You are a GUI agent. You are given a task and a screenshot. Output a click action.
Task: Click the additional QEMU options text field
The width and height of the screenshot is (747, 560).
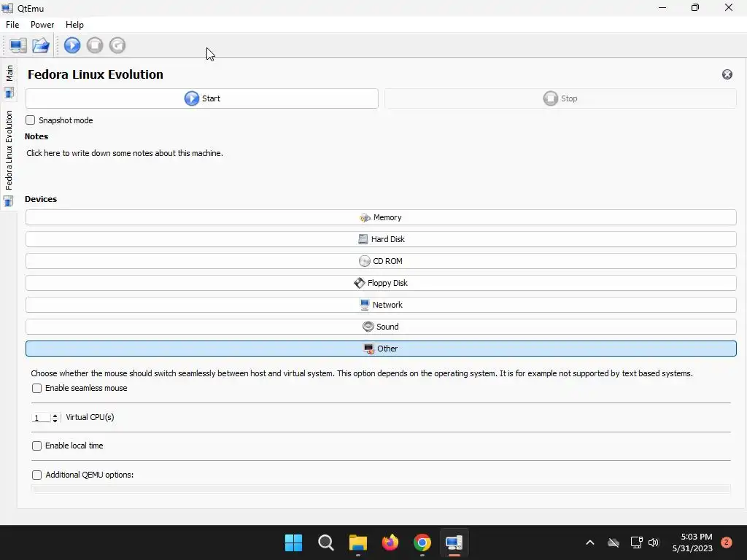click(381, 489)
